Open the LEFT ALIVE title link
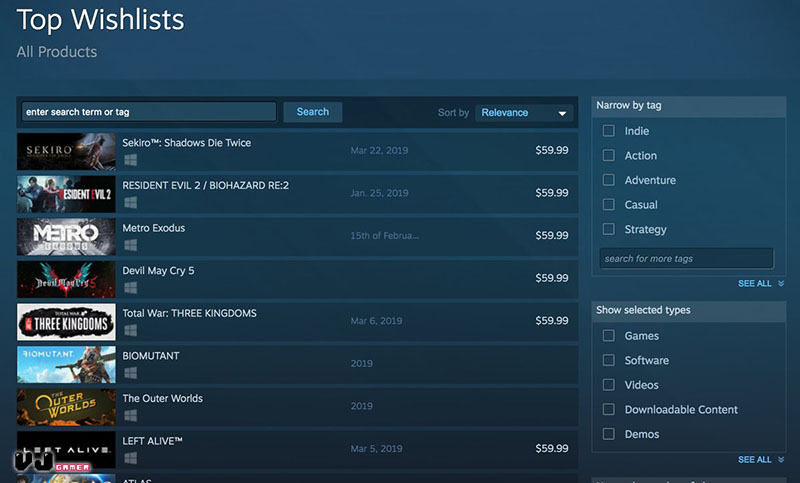The height and width of the screenshot is (483, 800). 152,441
